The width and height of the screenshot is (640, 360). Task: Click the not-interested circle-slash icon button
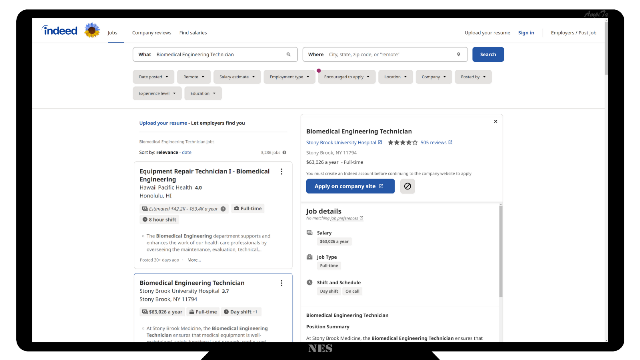point(407,186)
